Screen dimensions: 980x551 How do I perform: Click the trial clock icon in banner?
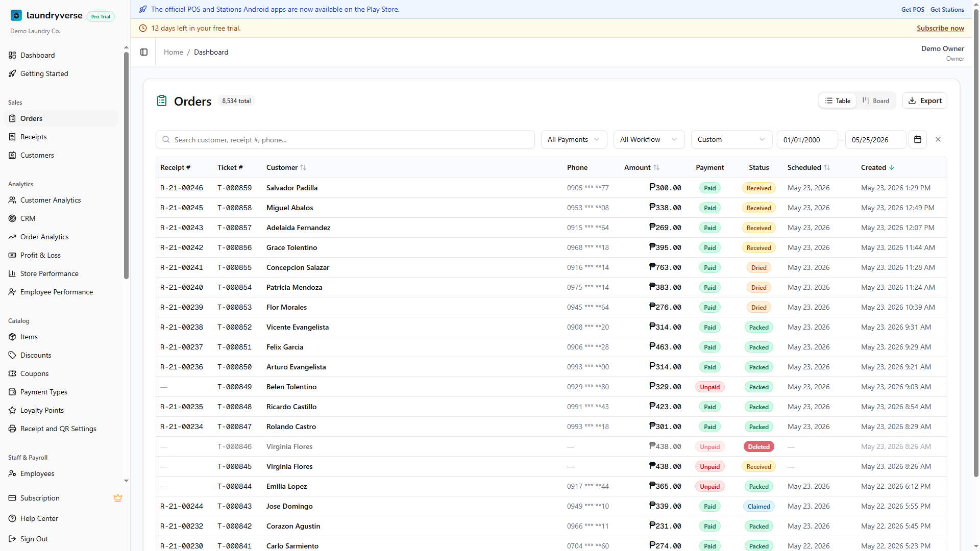click(x=143, y=28)
